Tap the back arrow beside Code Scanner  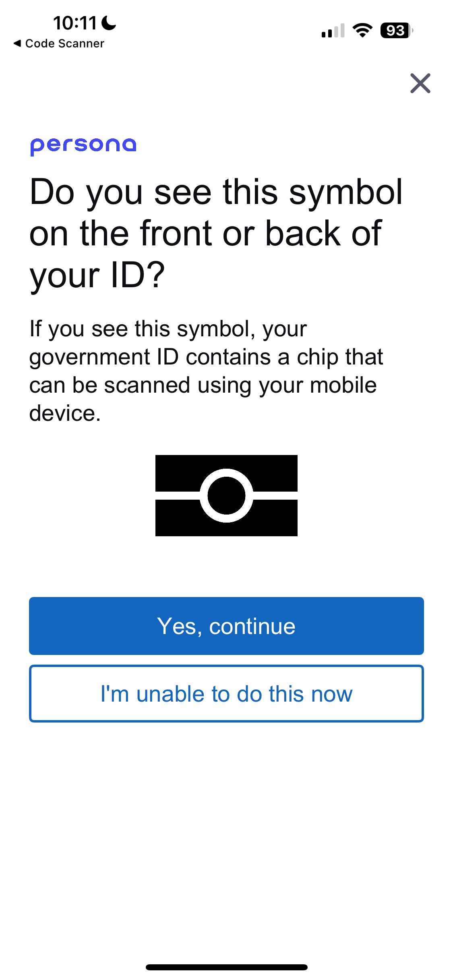click(17, 43)
